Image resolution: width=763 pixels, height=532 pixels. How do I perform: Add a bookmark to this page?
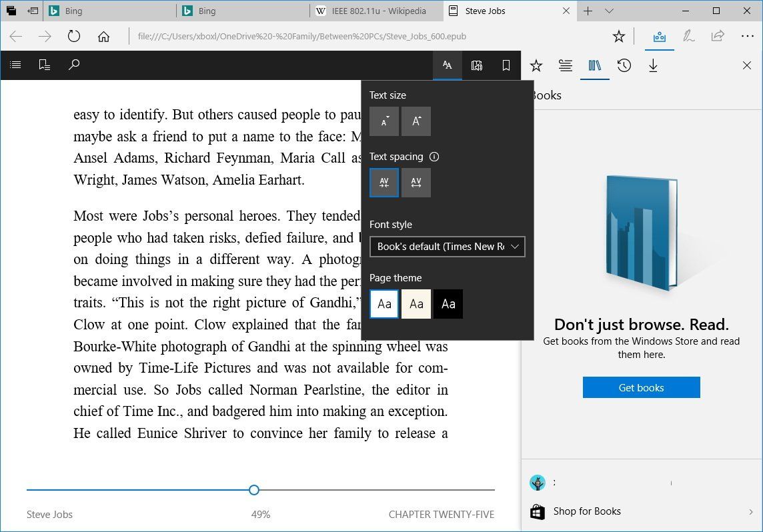[x=506, y=65]
